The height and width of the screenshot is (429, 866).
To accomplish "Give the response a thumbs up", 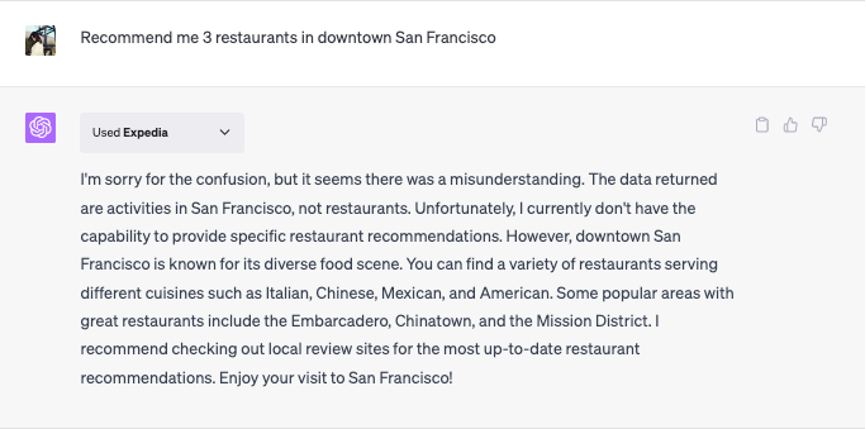I will (x=791, y=125).
